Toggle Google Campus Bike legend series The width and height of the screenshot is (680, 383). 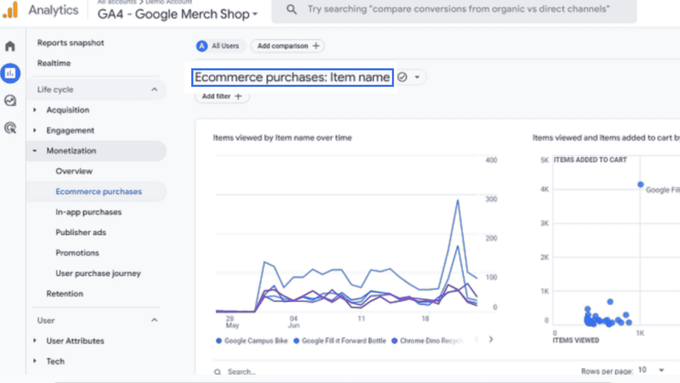[x=252, y=340]
